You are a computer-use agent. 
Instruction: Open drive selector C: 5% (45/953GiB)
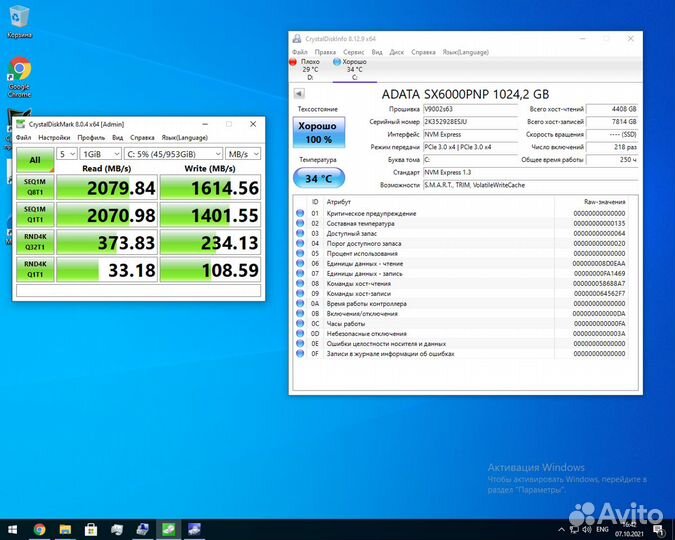173,154
